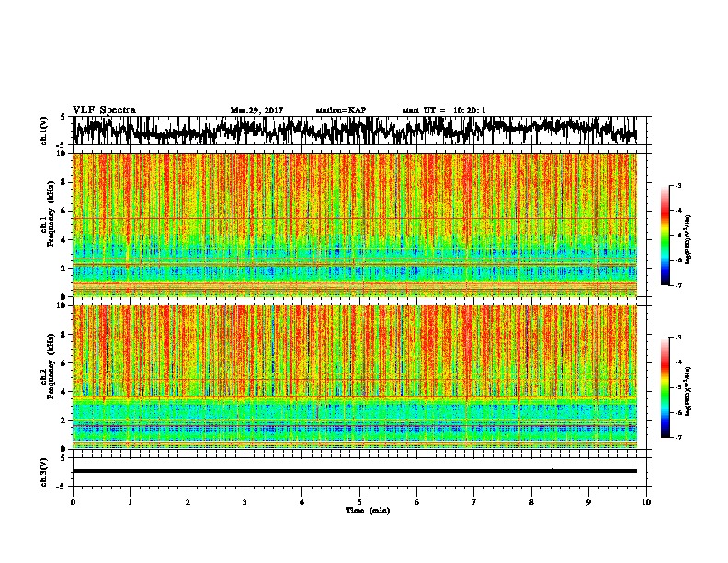Click time axis tick label "0"
This screenshot has height=563, width=728.
[73, 502]
